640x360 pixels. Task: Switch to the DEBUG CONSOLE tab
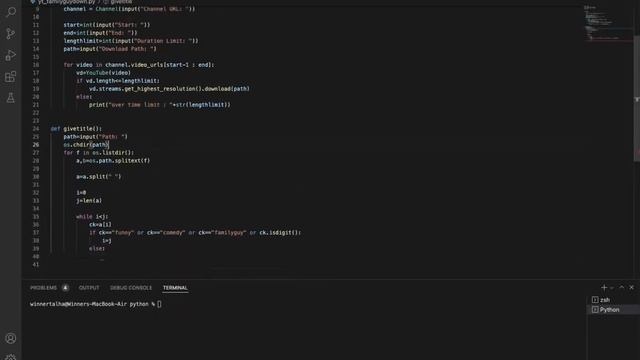click(131, 288)
